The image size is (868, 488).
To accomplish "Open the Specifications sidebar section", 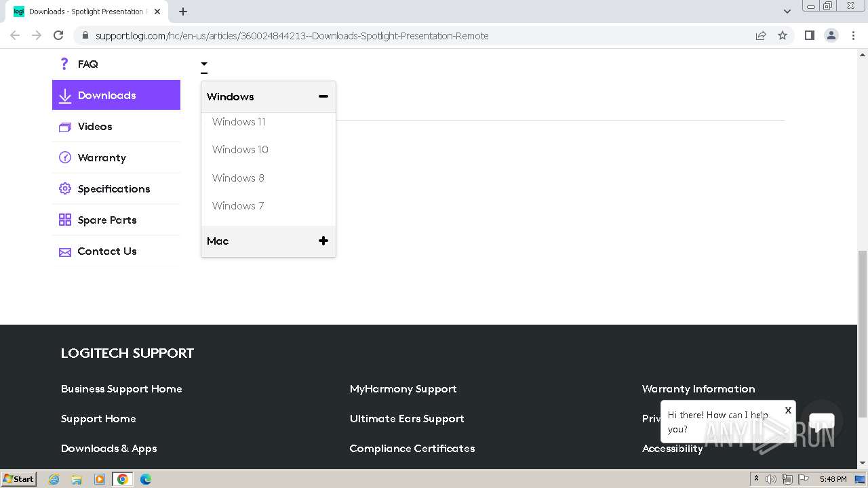I will (x=116, y=188).
